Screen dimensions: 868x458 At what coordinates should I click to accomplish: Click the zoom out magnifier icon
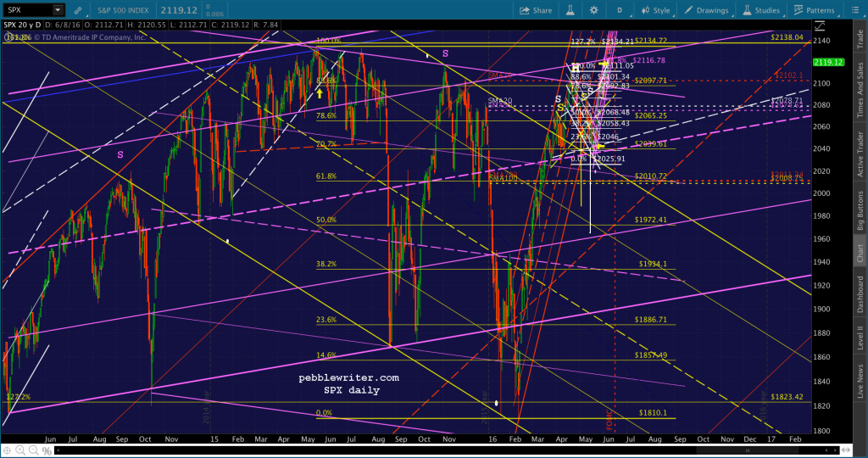coord(34,450)
